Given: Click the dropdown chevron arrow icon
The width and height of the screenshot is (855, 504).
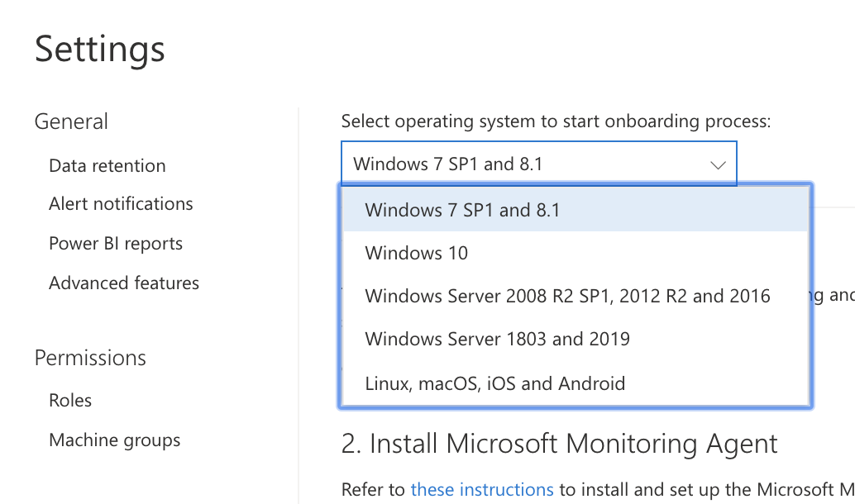Looking at the screenshot, I should 717,164.
